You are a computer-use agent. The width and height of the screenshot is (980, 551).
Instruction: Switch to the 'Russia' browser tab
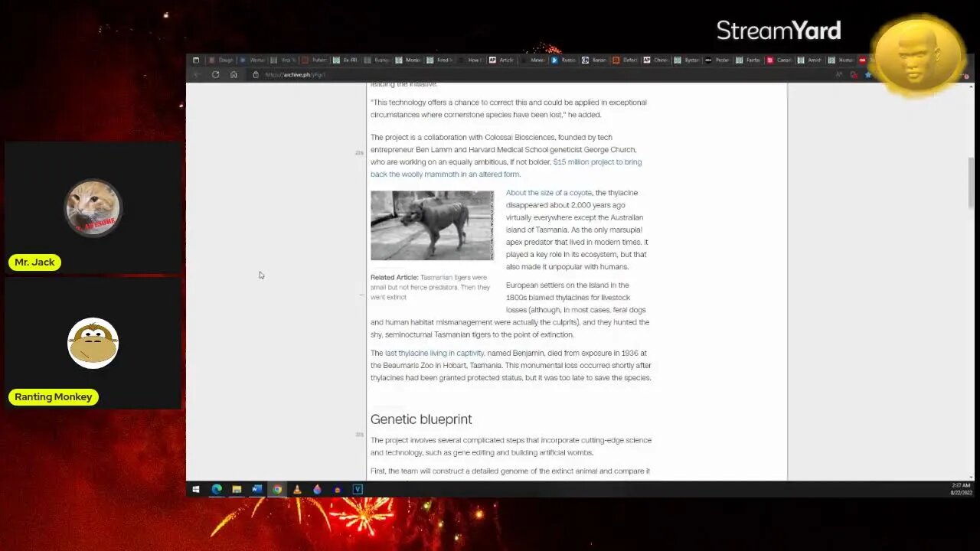[x=564, y=60]
